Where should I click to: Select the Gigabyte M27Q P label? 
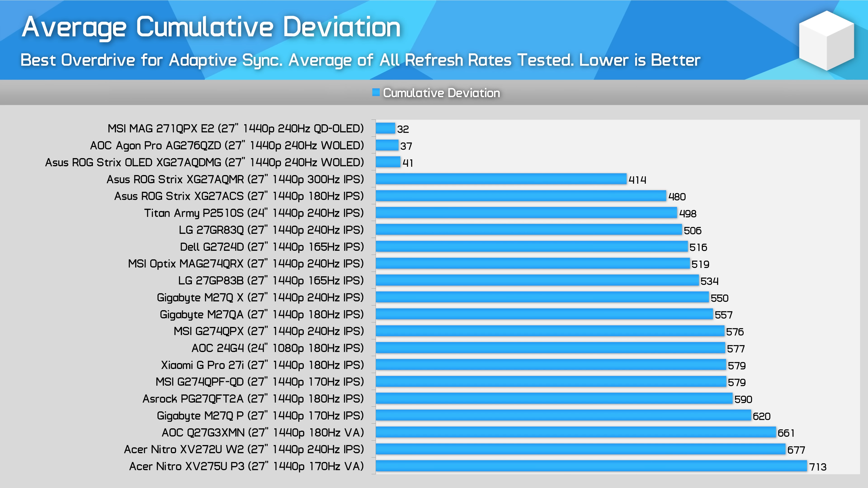[260, 416]
